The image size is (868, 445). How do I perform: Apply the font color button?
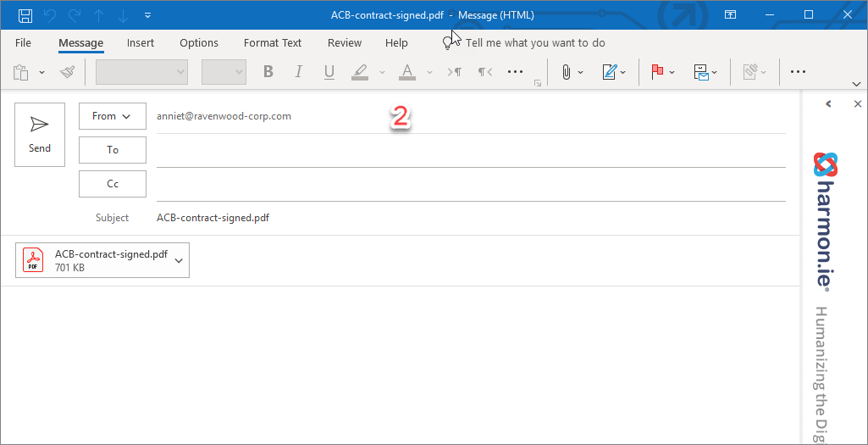pos(407,72)
